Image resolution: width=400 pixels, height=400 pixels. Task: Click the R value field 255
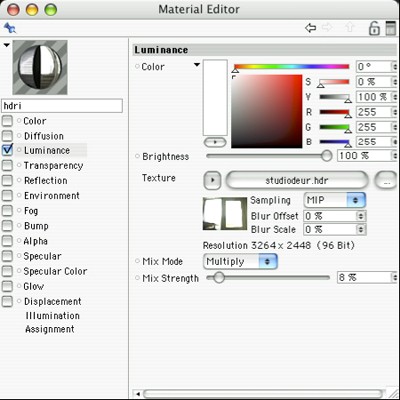[x=374, y=112]
